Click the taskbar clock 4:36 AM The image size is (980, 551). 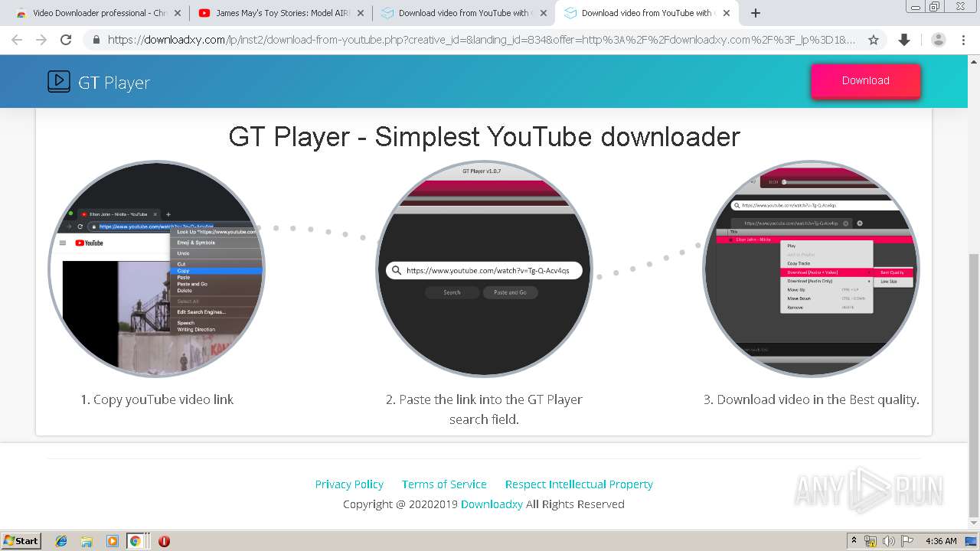tap(941, 541)
